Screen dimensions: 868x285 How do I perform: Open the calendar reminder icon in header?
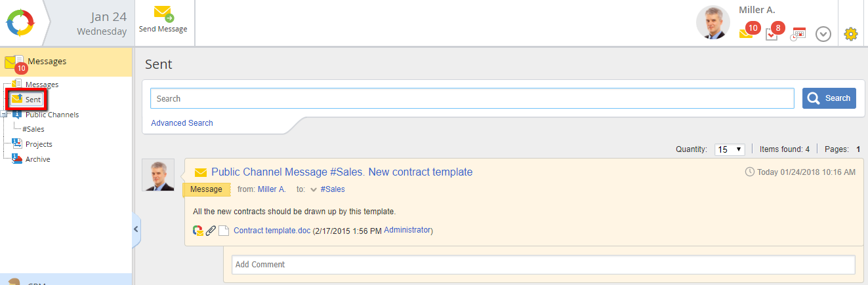pos(798,33)
